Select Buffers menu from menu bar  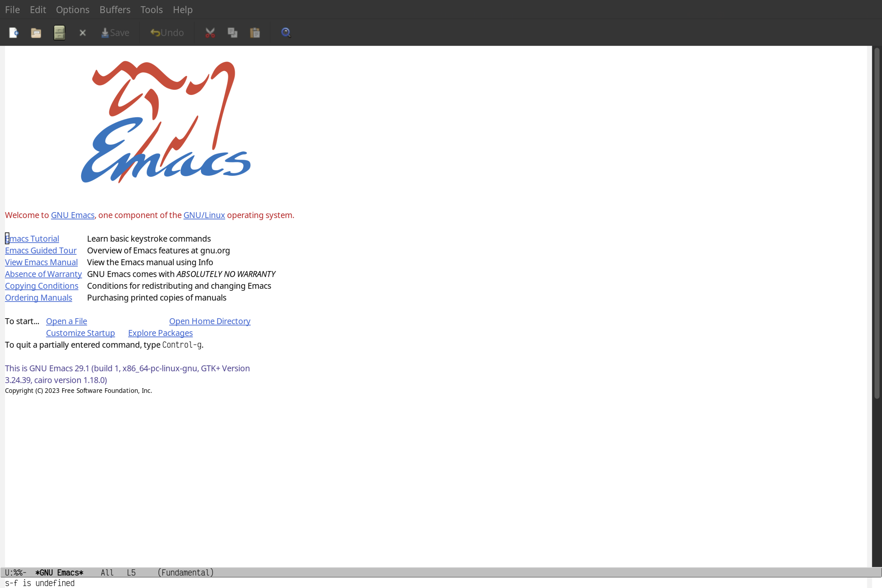(114, 9)
